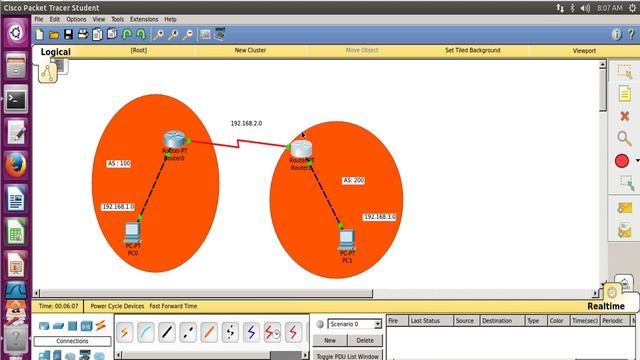Click Fast Forward Time
The image size is (640, 360).
click(173, 306)
